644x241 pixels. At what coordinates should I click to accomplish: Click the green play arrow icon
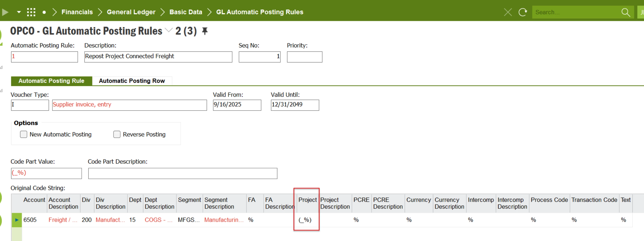tap(5, 12)
